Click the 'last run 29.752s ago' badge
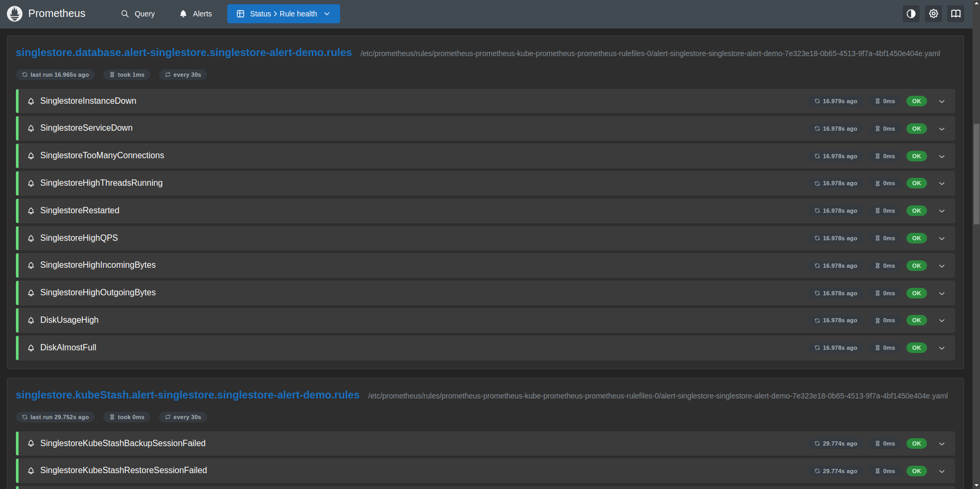980x489 pixels. pyautogui.click(x=56, y=417)
